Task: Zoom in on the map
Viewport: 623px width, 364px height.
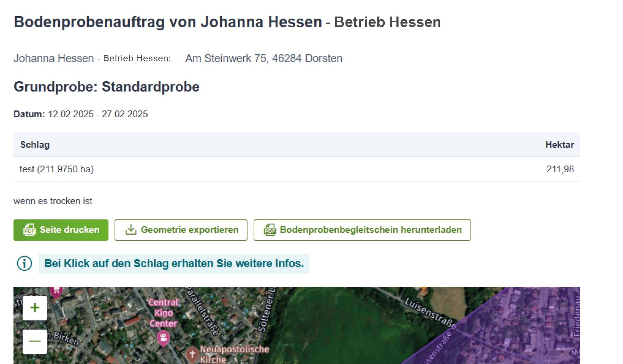Action: [x=35, y=308]
